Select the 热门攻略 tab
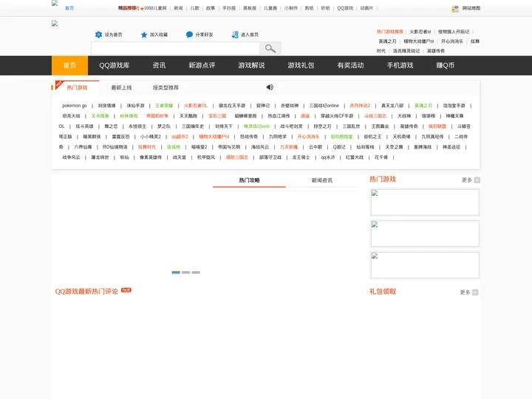532x399 pixels. click(x=250, y=180)
